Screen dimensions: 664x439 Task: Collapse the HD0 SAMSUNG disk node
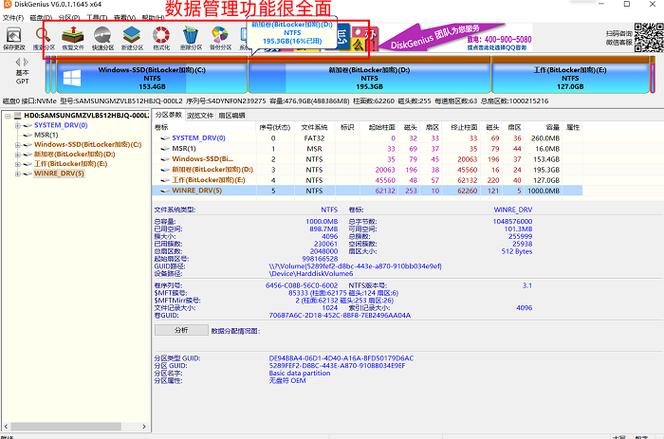coord(8,116)
